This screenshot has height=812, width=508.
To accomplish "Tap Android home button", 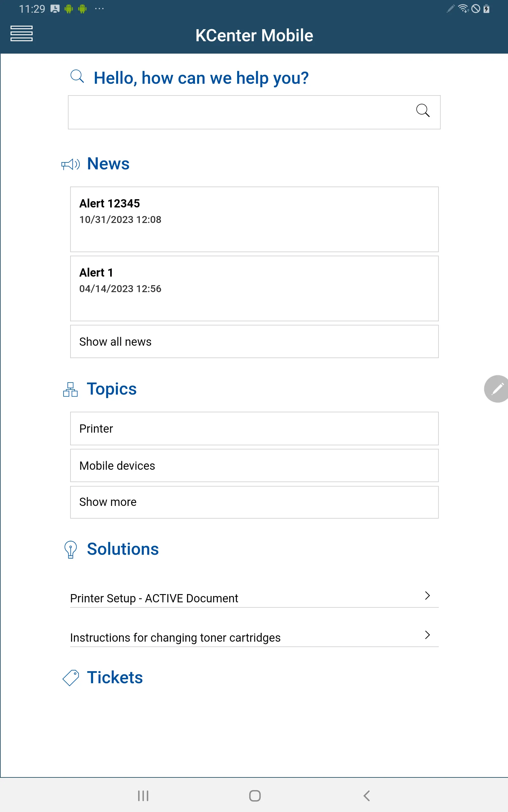I will click(255, 796).
